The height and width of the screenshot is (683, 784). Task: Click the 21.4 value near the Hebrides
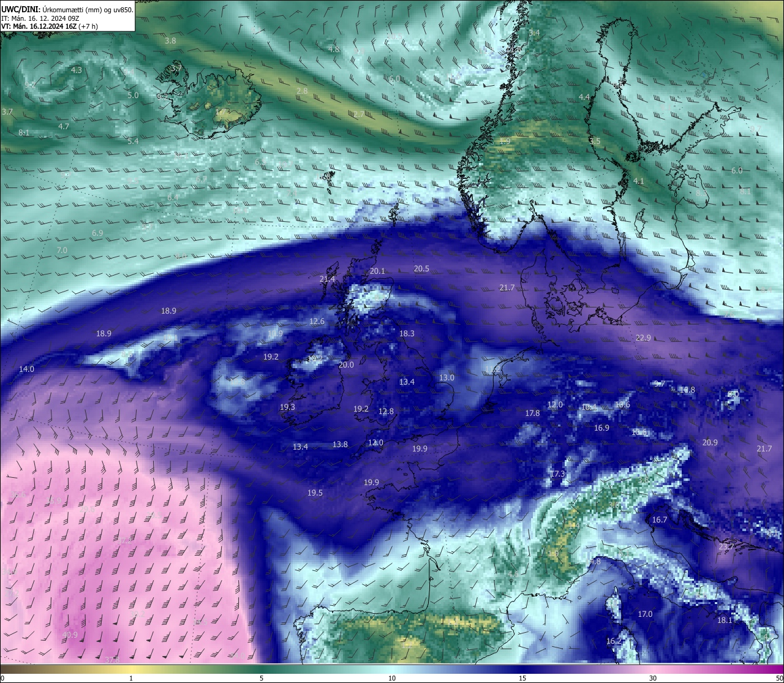point(327,279)
